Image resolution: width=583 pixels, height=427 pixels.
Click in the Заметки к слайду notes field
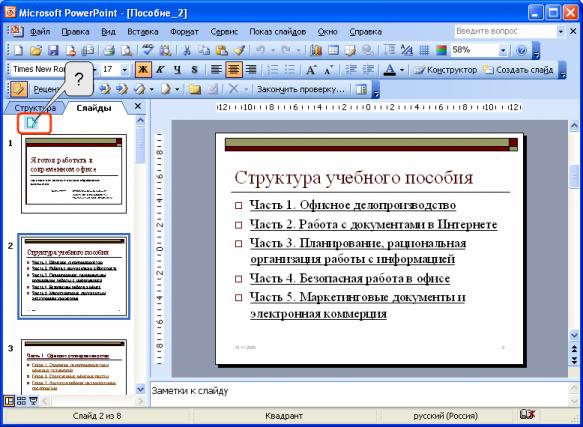point(359,393)
